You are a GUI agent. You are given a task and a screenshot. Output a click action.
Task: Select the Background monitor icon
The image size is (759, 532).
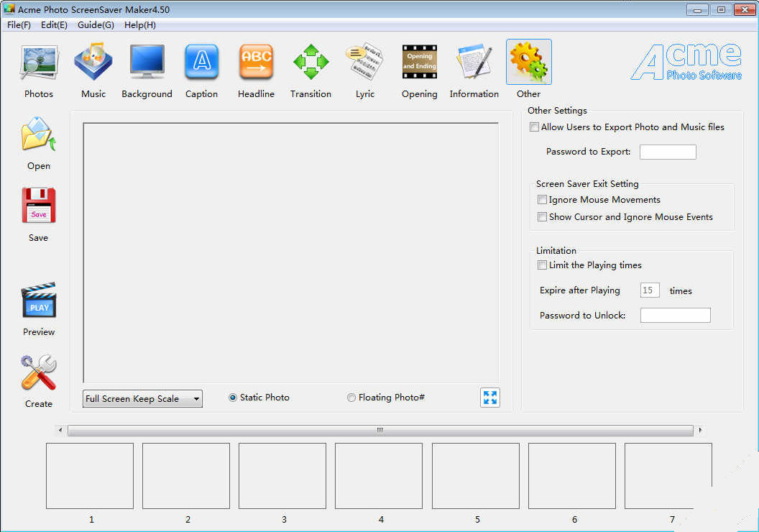click(x=147, y=62)
